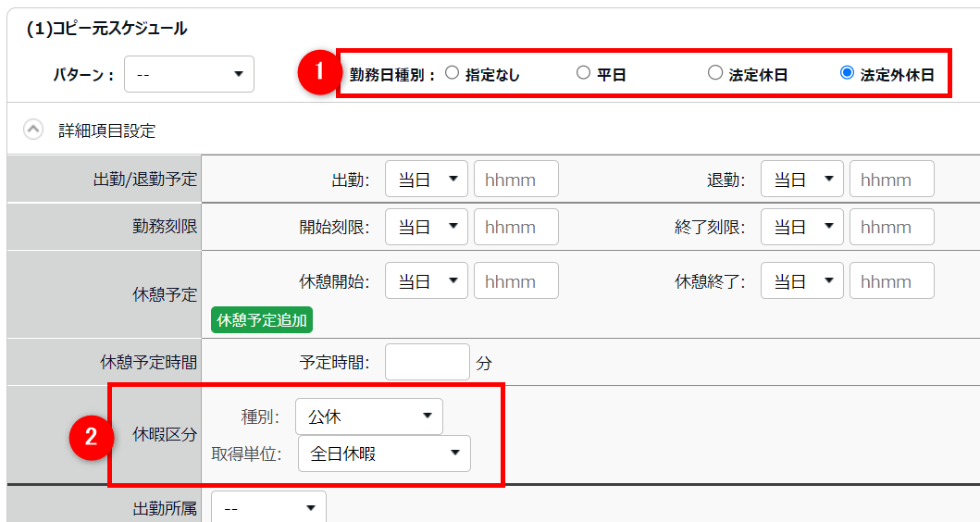Open the 終了刻限 day dropdown

tap(802, 227)
